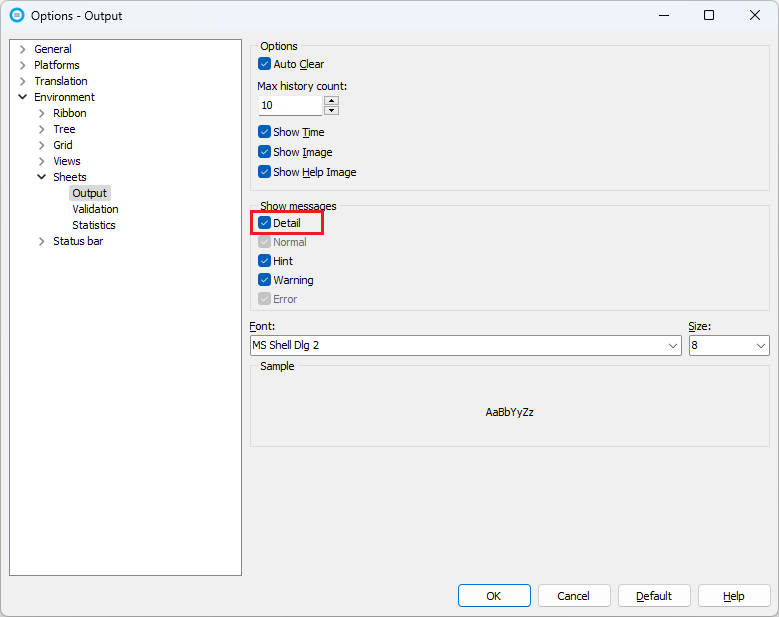Expand the Status bar node
Image resolution: width=779 pixels, height=617 pixels.
pyautogui.click(x=42, y=241)
